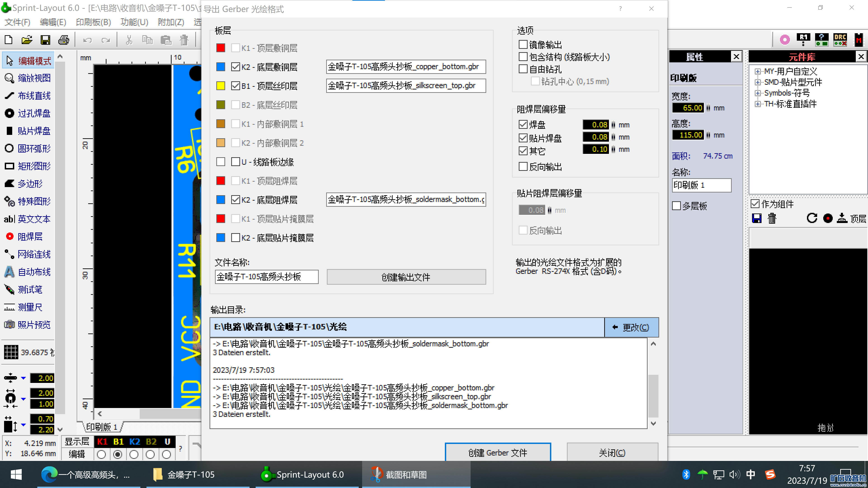868x488 pixels.
Task: Open the 文件(F) menu
Action: pos(17,22)
